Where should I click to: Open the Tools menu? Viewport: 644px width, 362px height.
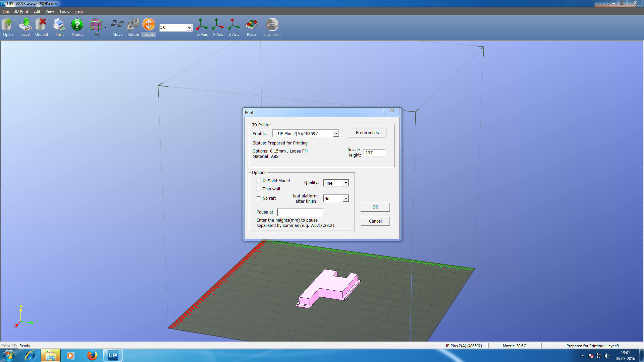64,11
